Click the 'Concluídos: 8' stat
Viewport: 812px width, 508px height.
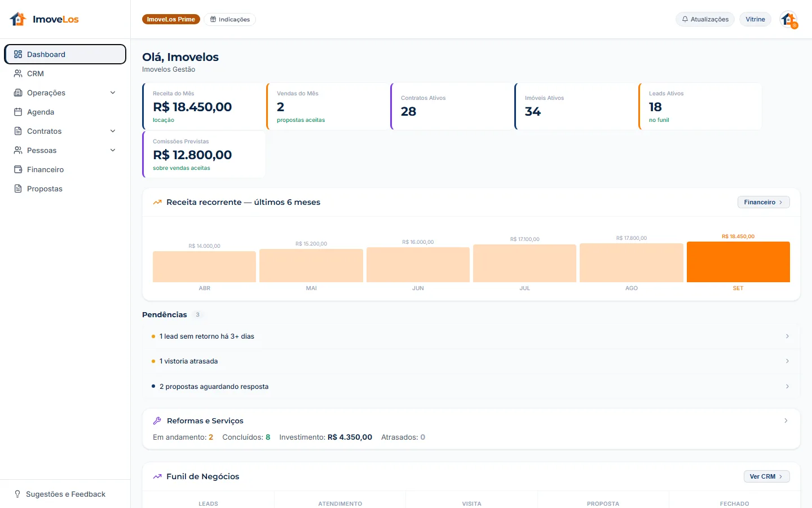[x=246, y=437]
